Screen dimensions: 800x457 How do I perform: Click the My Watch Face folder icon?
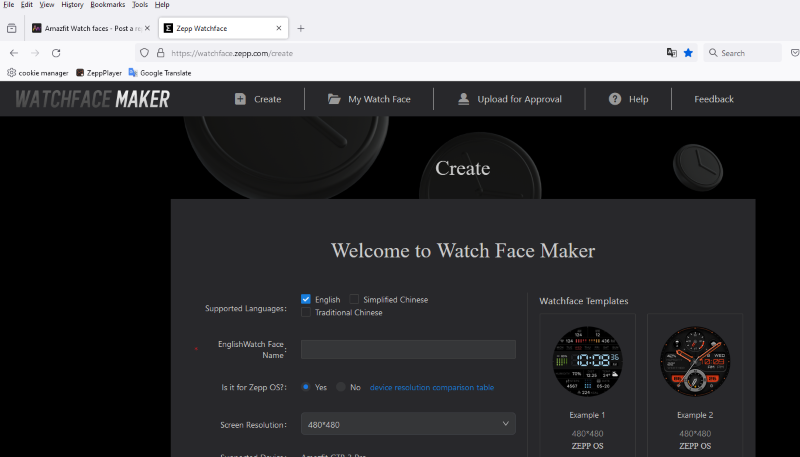(334, 99)
